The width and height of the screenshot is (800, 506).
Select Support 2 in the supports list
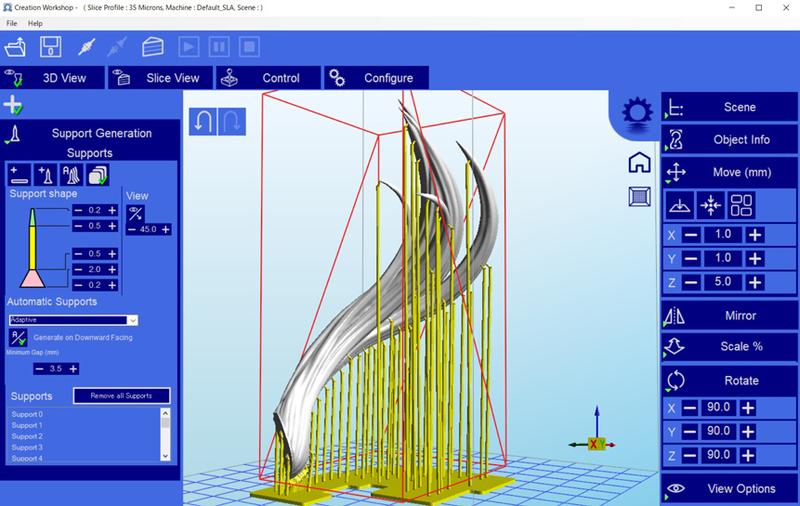[x=27, y=437]
